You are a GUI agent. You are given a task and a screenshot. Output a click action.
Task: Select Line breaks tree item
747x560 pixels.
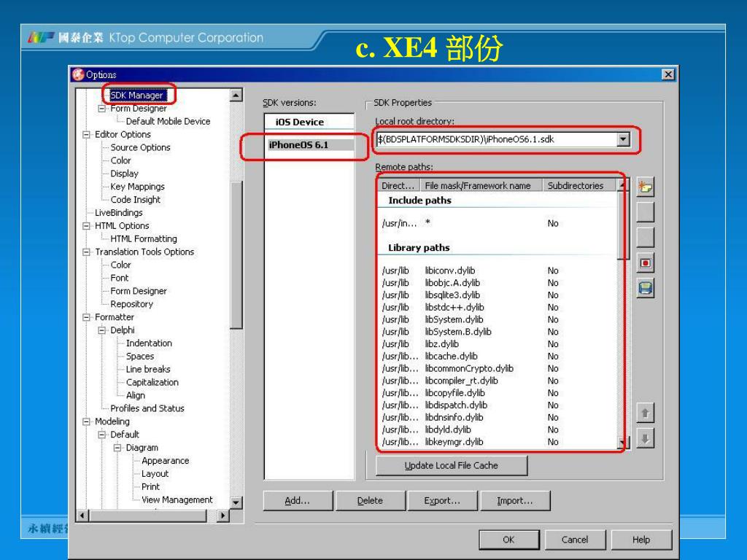point(147,369)
